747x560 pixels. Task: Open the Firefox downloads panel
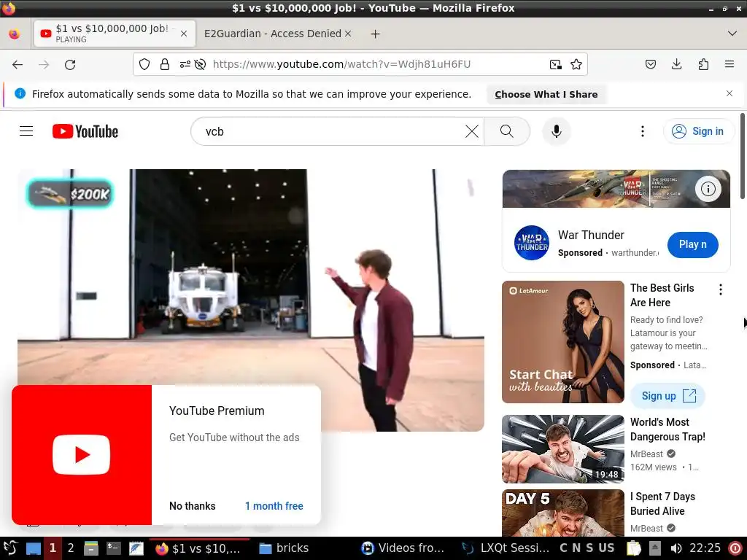pyautogui.click(x=676, y=64)
